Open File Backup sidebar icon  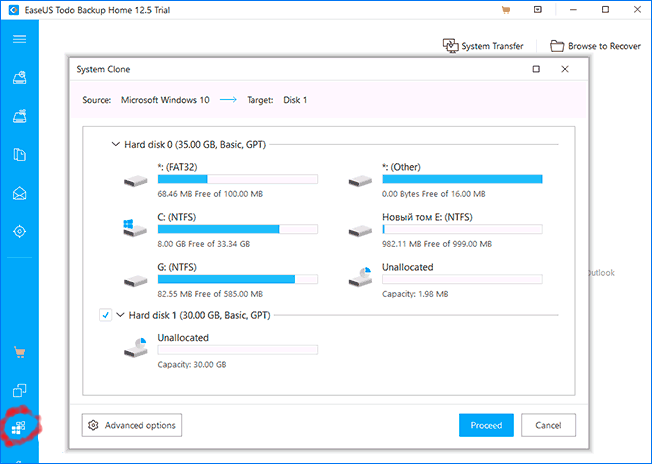[20, 155]
